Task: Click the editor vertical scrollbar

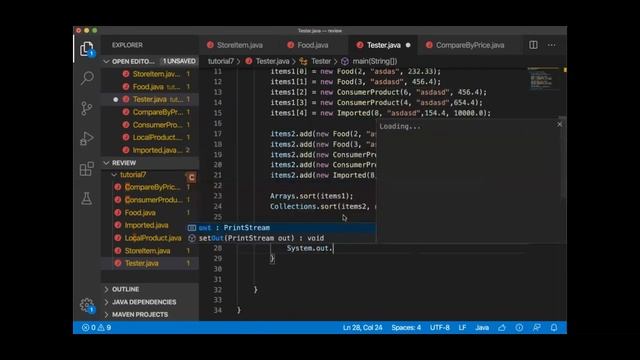Action: 564,159
